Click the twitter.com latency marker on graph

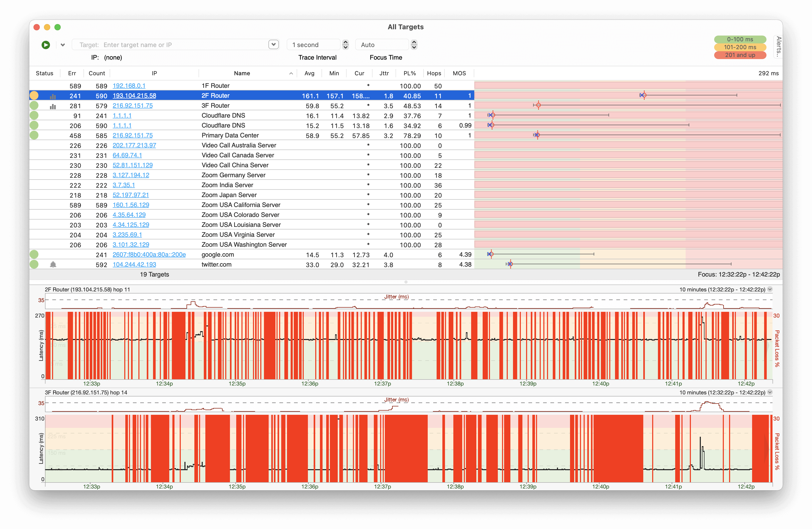pos(510,264)
